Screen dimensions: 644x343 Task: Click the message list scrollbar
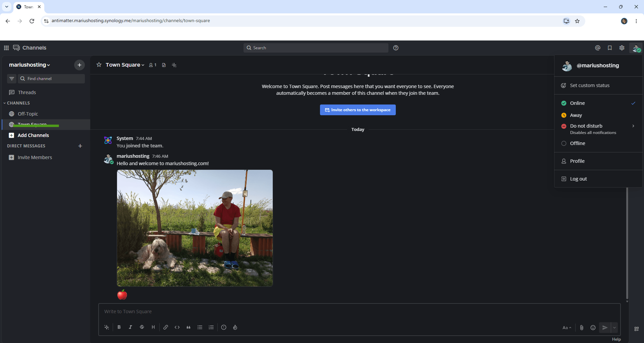pyautogui.click(x=627, y=243)
